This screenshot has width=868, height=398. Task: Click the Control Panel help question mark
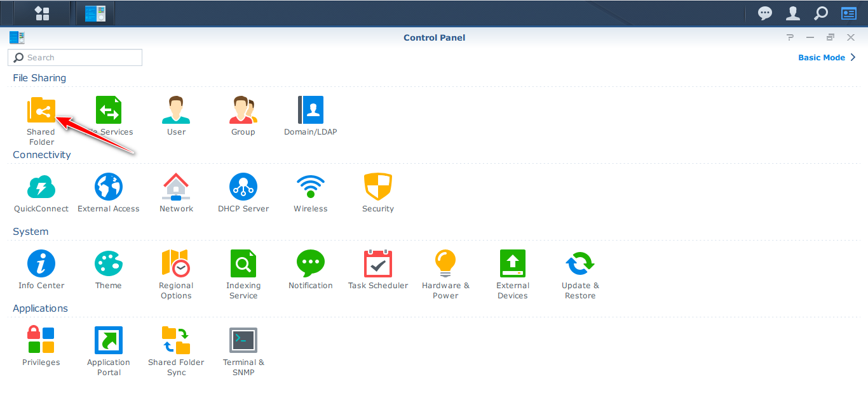(790, 37)
